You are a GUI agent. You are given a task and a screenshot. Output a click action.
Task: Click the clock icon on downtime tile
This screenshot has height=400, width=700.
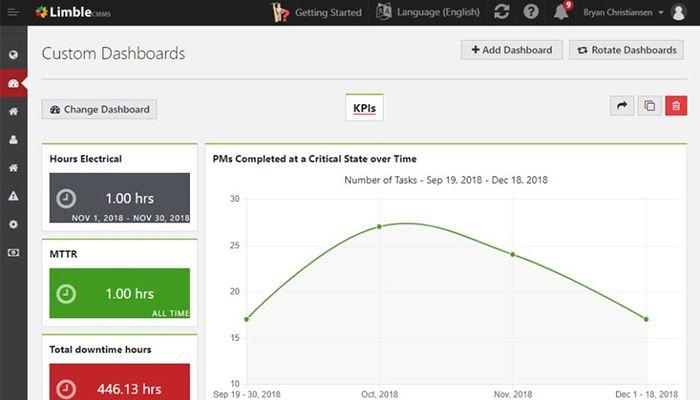[66, 389]
